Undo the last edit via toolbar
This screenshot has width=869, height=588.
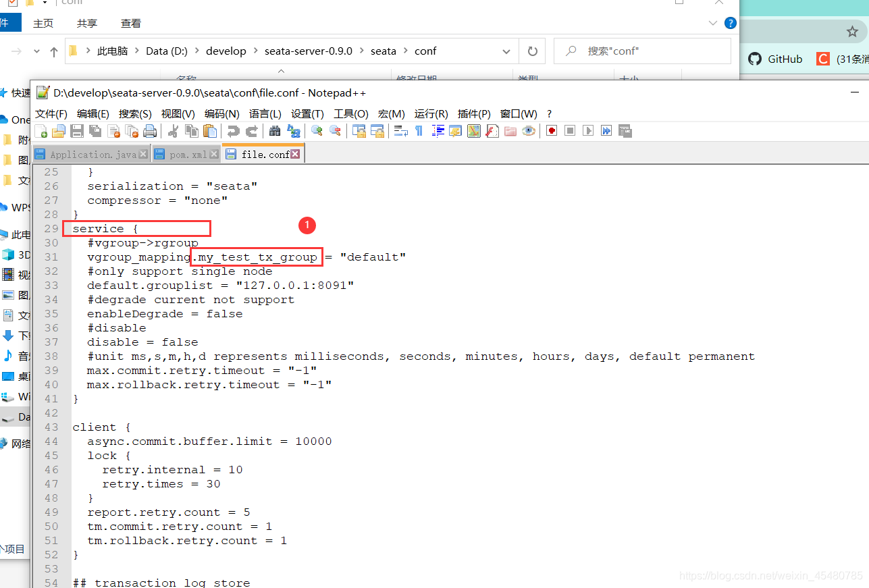coord(234,131)
